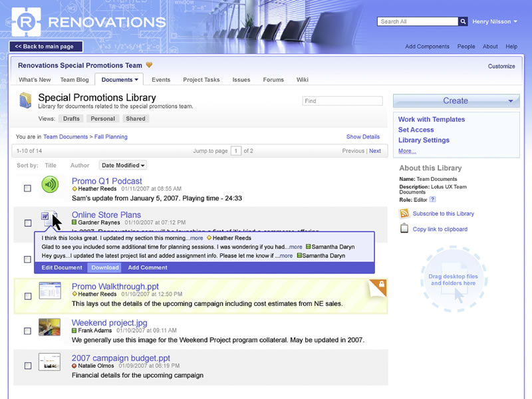Click the search magnifier button in header
Screen dimensions: 532x399
[x=463, y=21]
